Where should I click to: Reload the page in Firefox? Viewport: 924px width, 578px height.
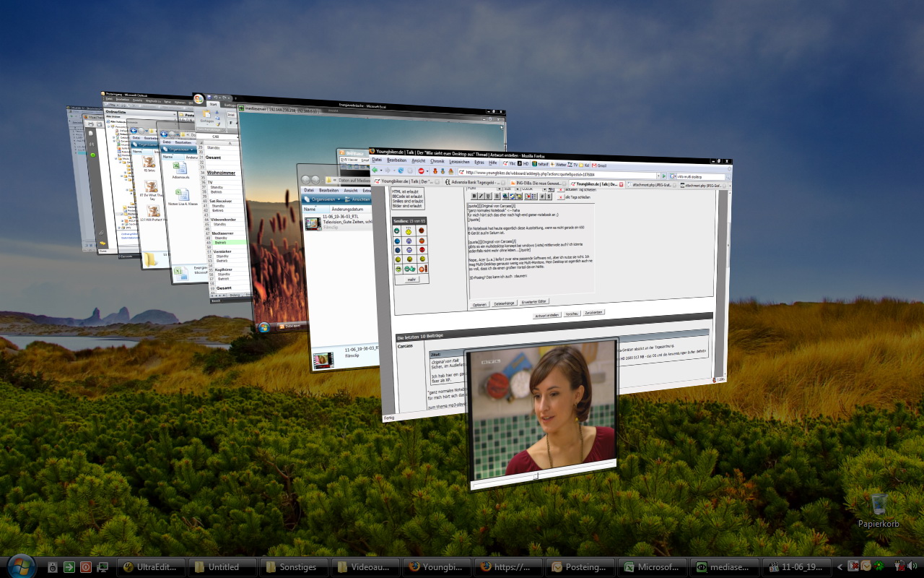pos(401,171)
